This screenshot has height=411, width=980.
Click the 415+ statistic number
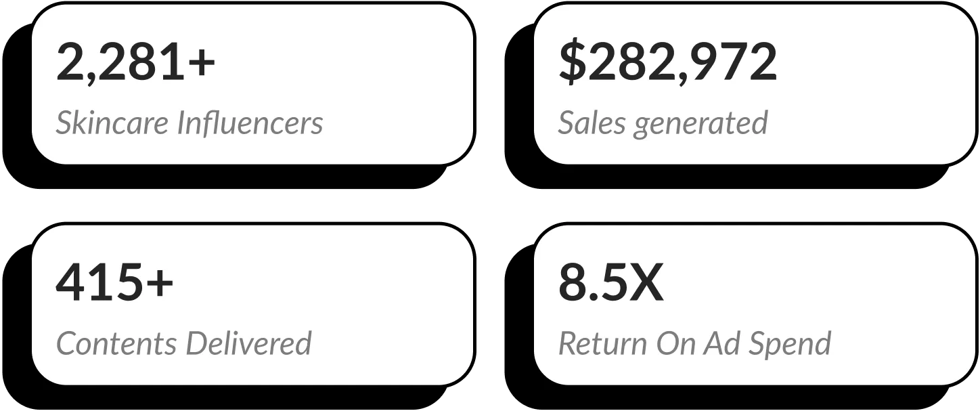[x=114, y=282]
